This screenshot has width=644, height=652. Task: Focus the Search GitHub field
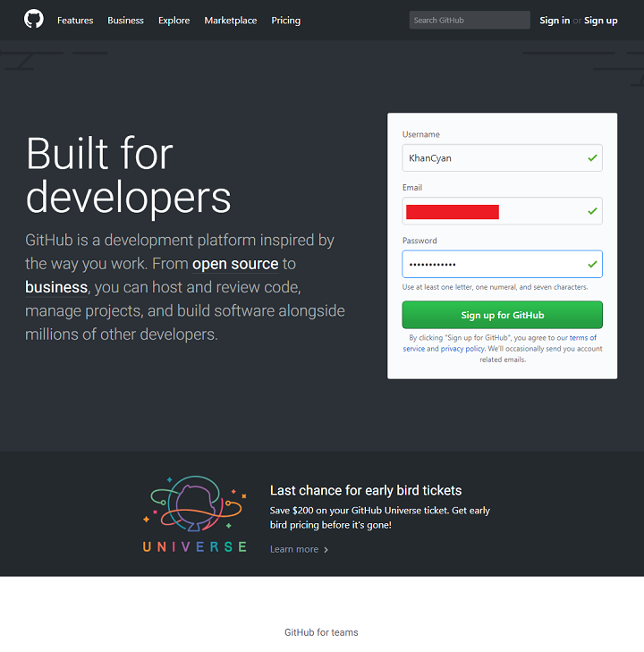470,20
